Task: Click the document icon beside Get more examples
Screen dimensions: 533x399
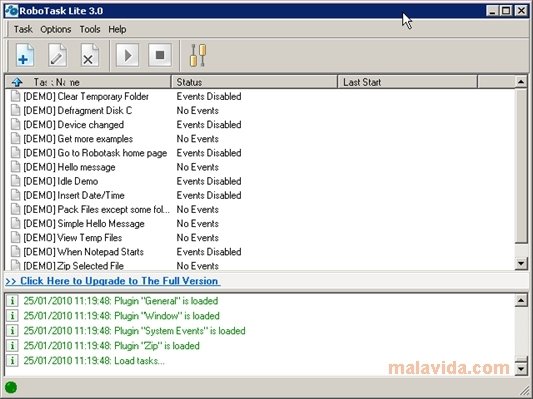Action: tap(15, 139)
